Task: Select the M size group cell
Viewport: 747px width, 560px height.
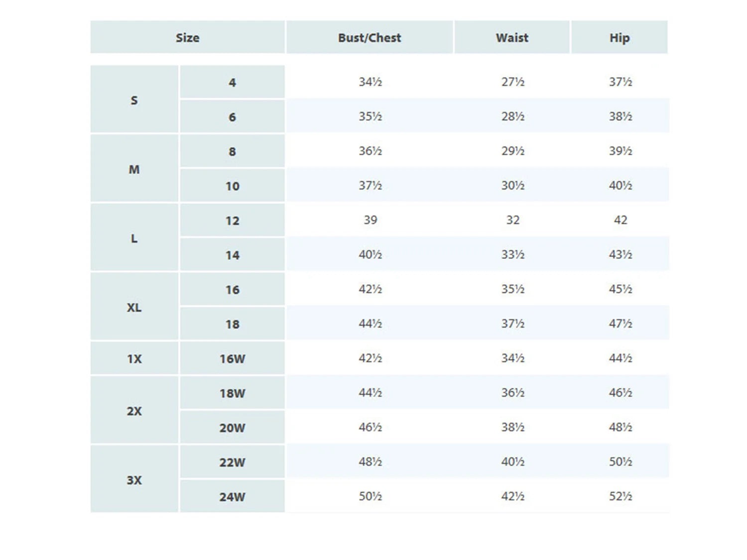Action: pos(134,169)
